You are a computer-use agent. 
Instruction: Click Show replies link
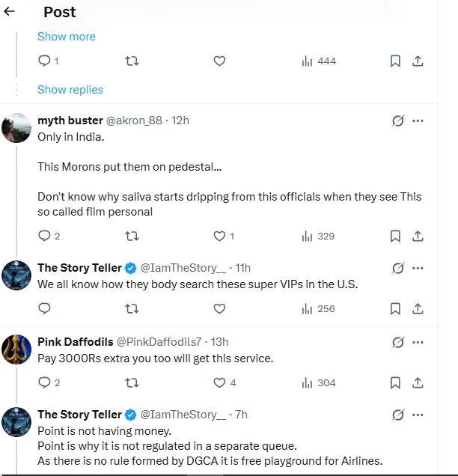(x=70, y=90)
